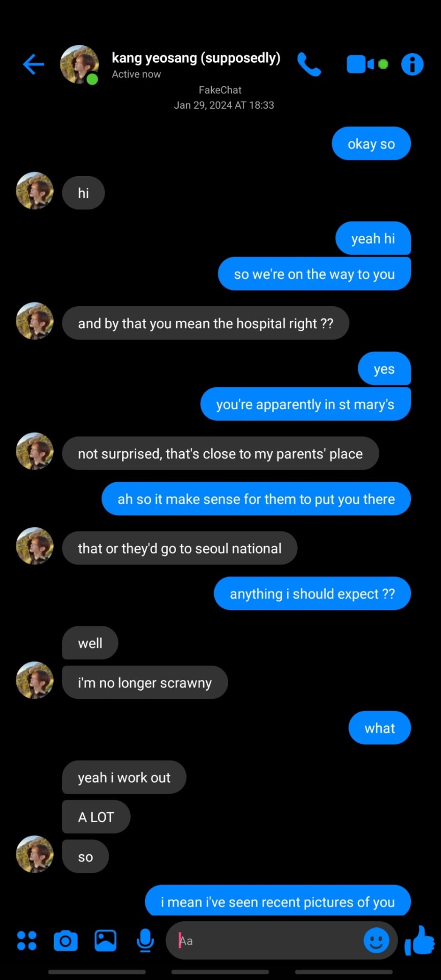
Task: Open conversation info
Action: pos(412,65)
